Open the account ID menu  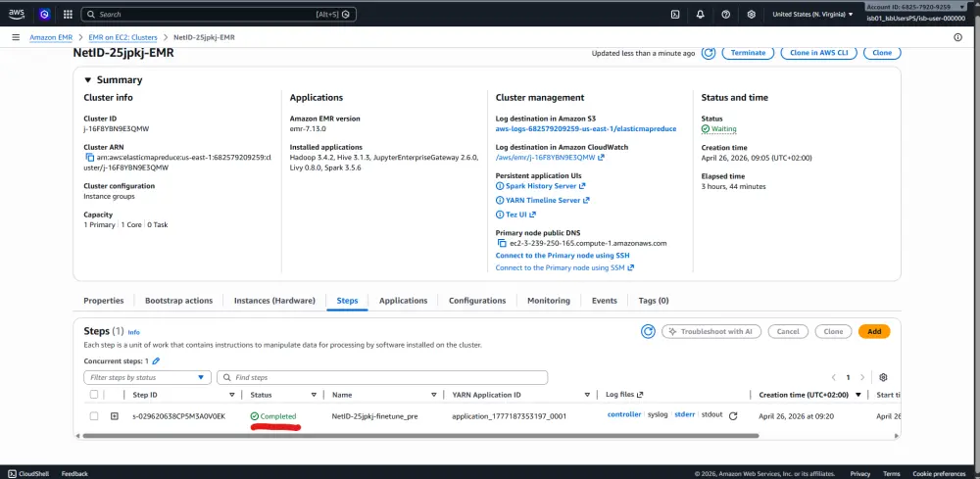(x=916, y=7)
